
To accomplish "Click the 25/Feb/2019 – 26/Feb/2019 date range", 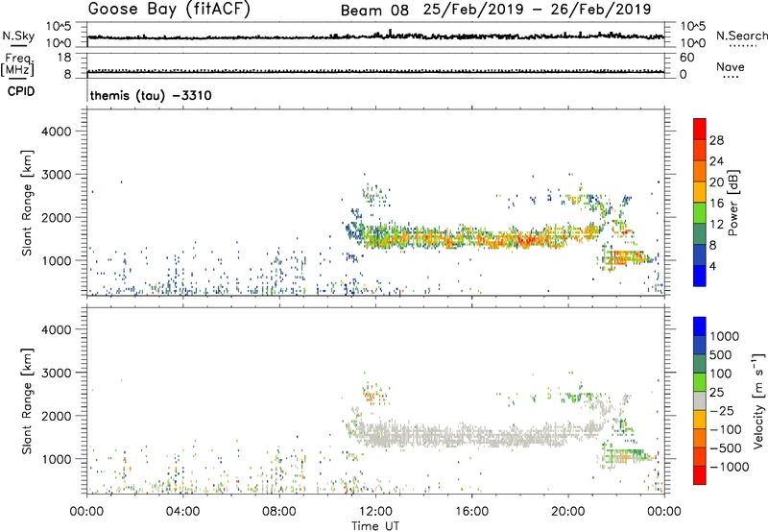I will pos(538,10).
